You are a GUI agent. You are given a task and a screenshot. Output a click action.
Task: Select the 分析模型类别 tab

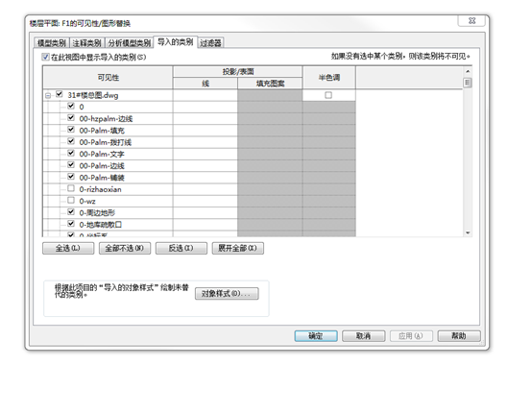(x=129, y=43)
